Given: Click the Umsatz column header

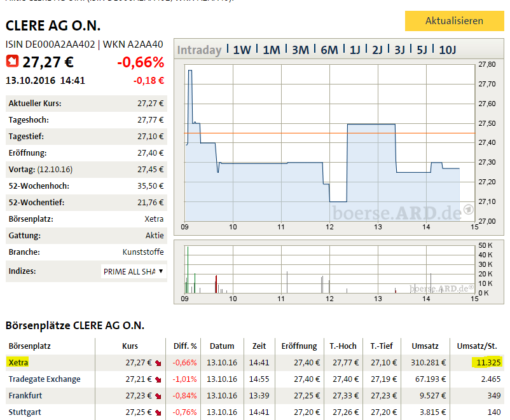Looking at the screenshot, I should [x=425, y=346].
